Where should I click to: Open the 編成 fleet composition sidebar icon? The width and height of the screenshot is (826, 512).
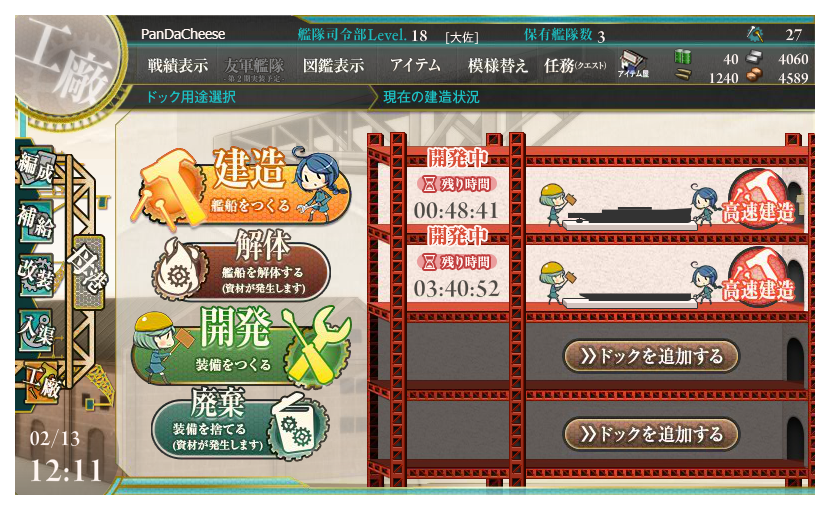[x=36, y=168]
